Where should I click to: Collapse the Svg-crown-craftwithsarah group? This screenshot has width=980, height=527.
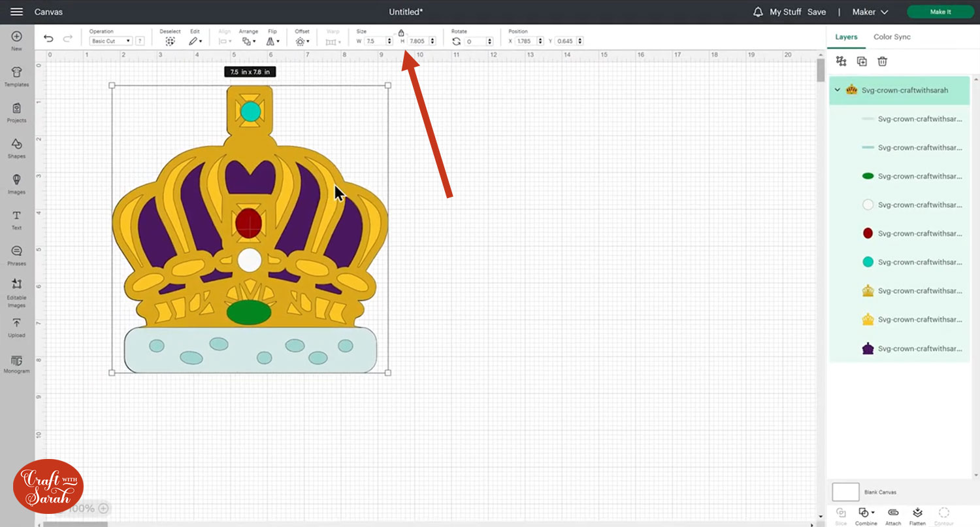[838, 90]
